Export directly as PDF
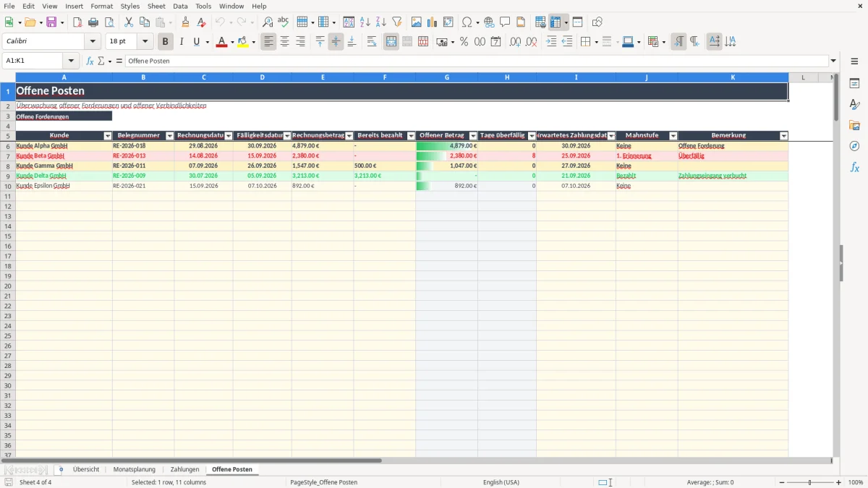This screenshot has height=488, width=868. tap(77, 22)
